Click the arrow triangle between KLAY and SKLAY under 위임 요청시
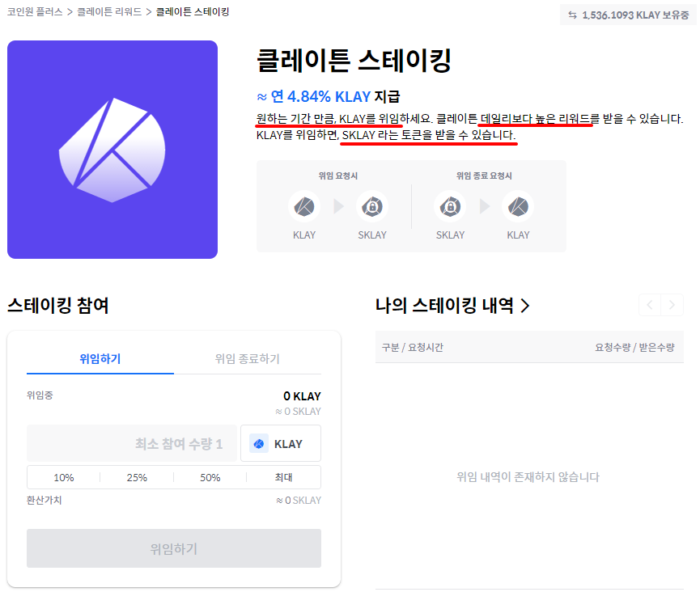Screen dimensions: 700x592 click(339, 206)
